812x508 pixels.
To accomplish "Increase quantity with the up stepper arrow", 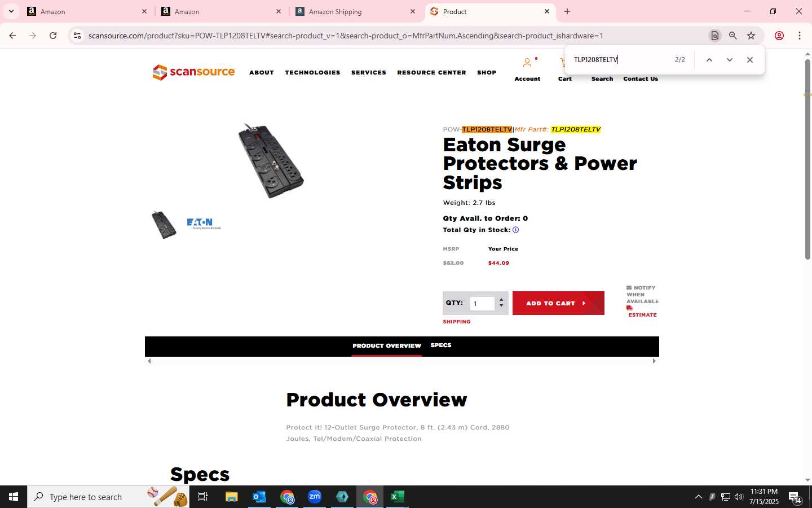I will [x=501, y=300].
